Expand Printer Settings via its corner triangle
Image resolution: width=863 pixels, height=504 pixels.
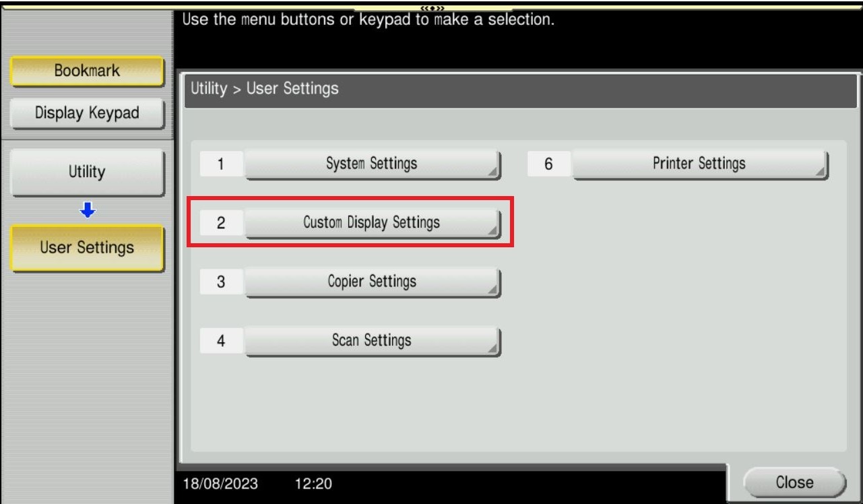click(820, 172)
